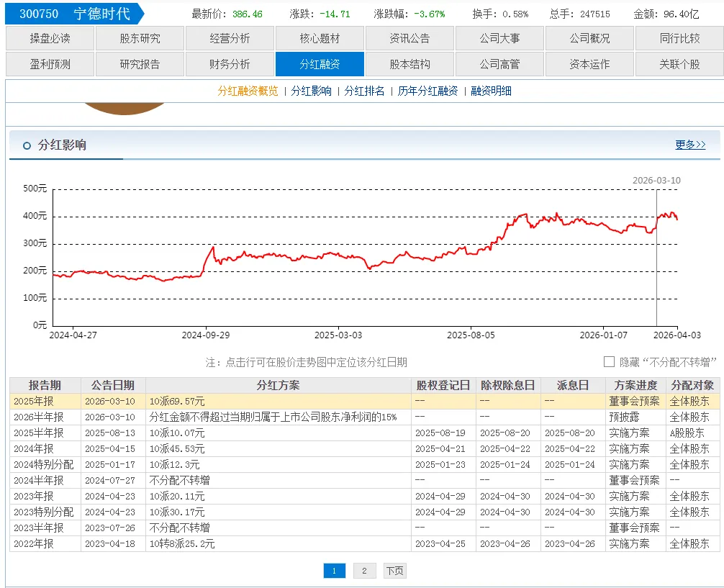Open the 公司大事 tab

point(500,38)
